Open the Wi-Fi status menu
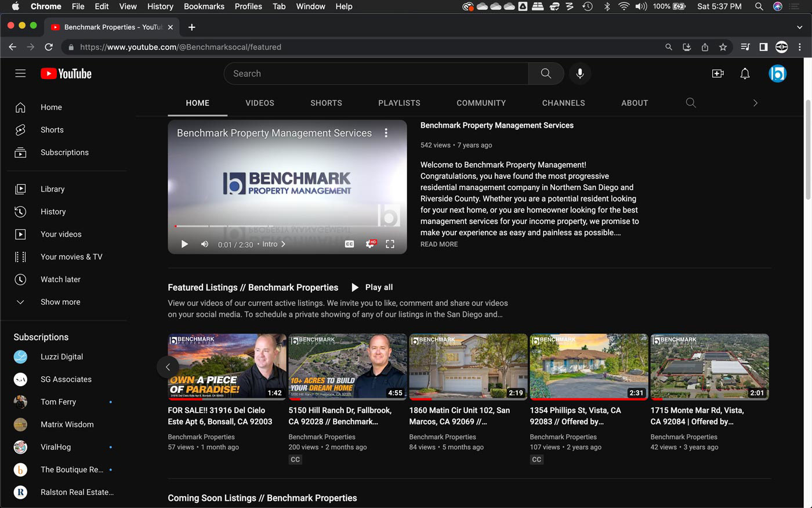Viewport: 812px width, 508px height. point(624,6)
